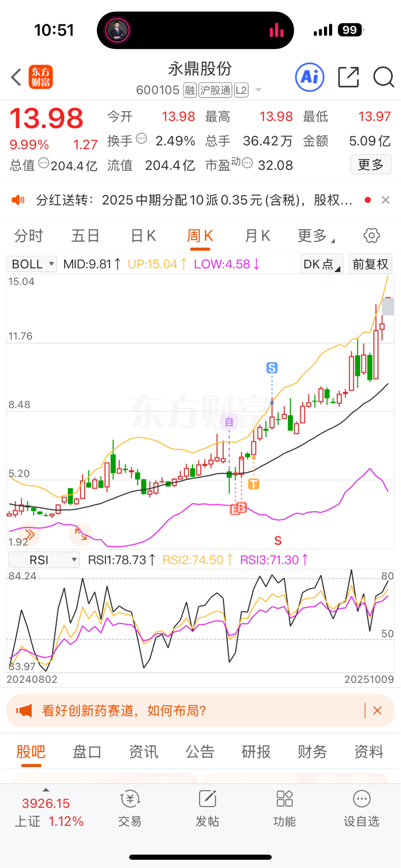Open 功能 functions icon
This screenshot has width=401, height=868.
284,809
